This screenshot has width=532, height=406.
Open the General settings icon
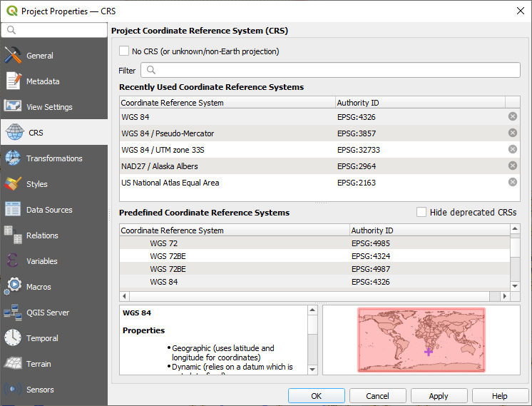pos(13,56)
